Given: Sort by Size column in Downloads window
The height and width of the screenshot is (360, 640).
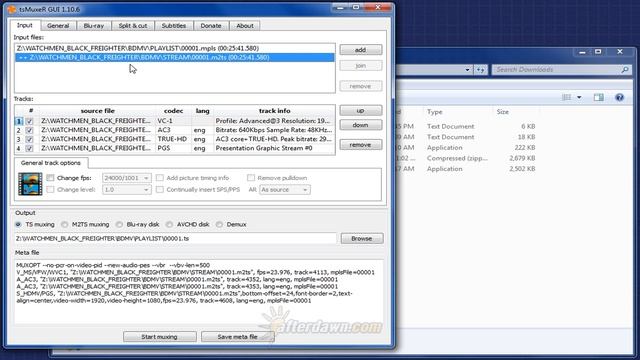Looking at the screenshot, I should (x=502, y=112).
